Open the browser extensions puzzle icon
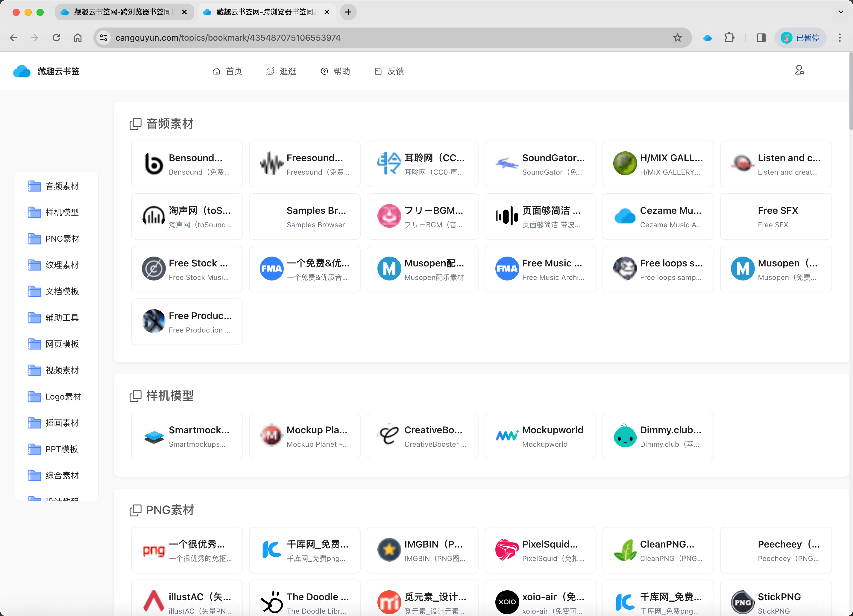Viewport: 853px width, 616px height. tap(730, 38)
